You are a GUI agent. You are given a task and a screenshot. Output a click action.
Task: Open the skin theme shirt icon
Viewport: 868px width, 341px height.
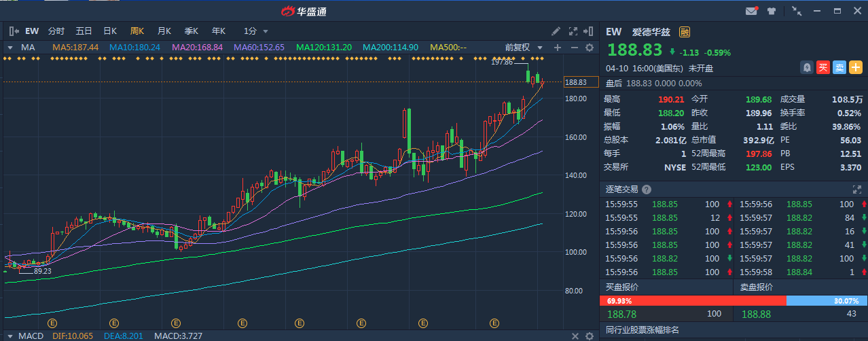pyautogui.click(x=772, y=11)
